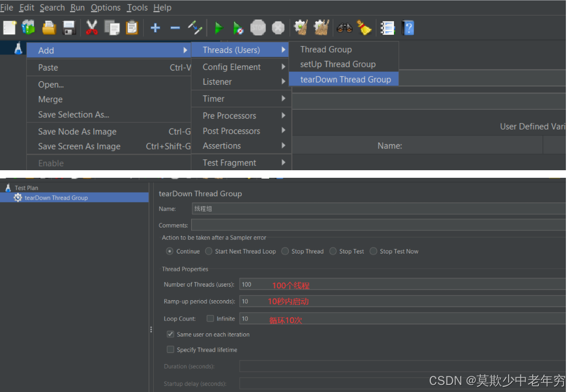Click Save Selection As... menu entry
The image size is (573, 392).
109,114
